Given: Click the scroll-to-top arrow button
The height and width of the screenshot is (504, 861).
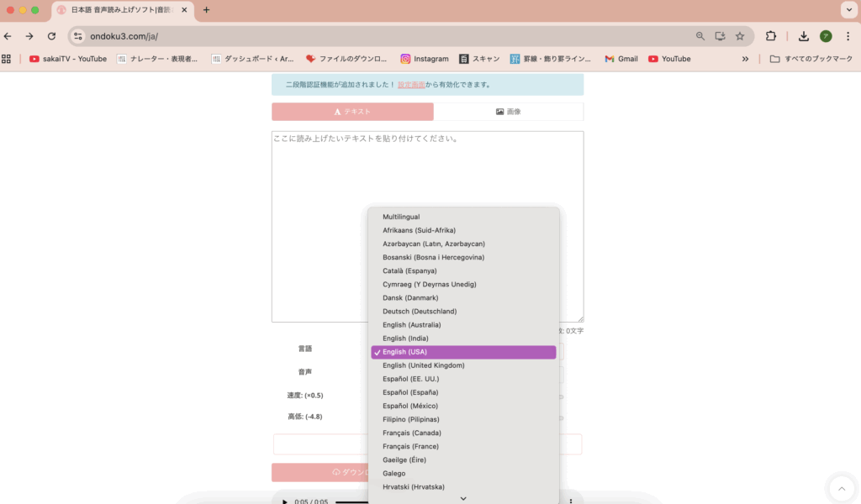Looking at the screenshot, I should [841, 488].
